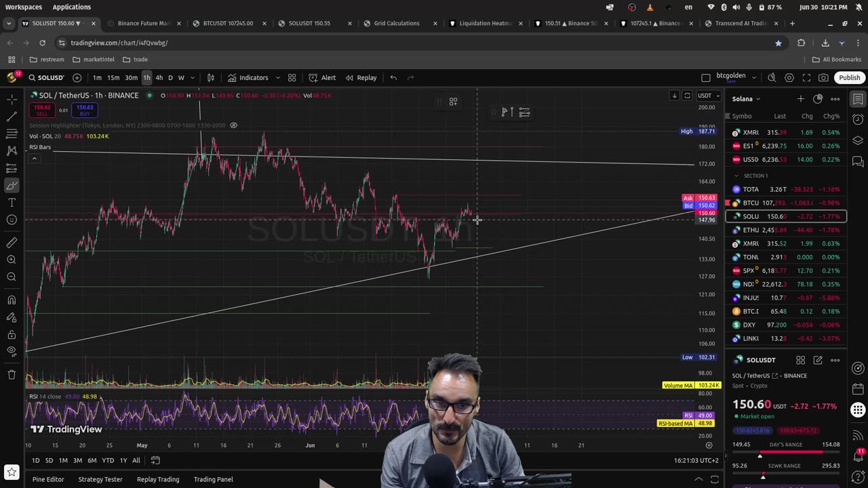Select the 15m timeframe
Image resolution: width=868 pixels, height=488 pixels.
(x=113, y=77)
